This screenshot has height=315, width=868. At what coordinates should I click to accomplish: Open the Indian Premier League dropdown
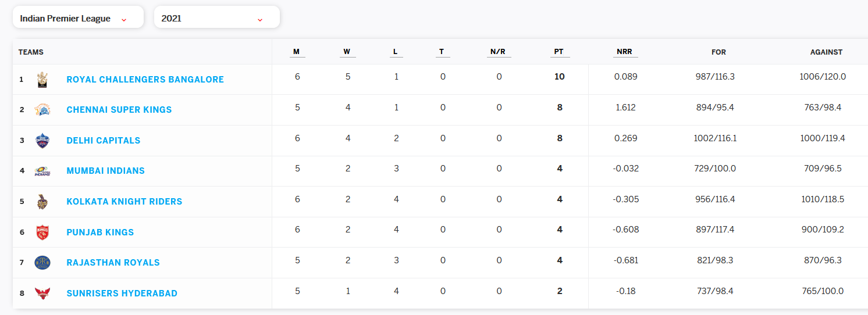point(78,17)
